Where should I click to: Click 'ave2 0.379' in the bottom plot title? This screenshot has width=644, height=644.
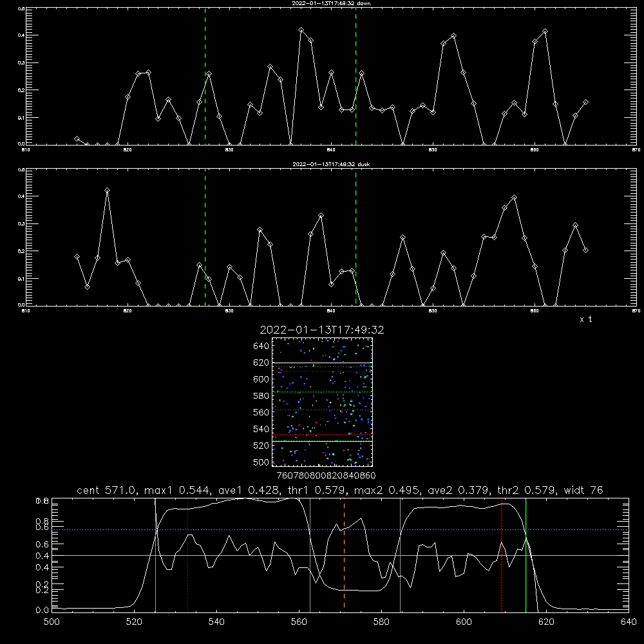[459, 490]
